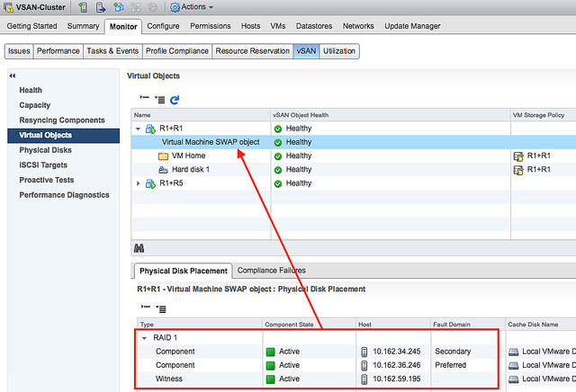Click collapse-all icon in Physical Disk Placement toolbar
This screenshot has width=576, height=392.
144,307
